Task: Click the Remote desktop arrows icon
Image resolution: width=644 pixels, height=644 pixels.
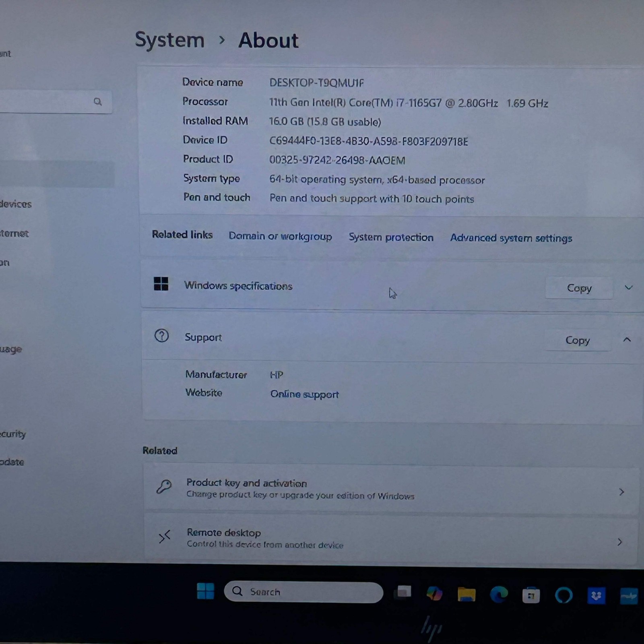Action: (x=164, y=537)
